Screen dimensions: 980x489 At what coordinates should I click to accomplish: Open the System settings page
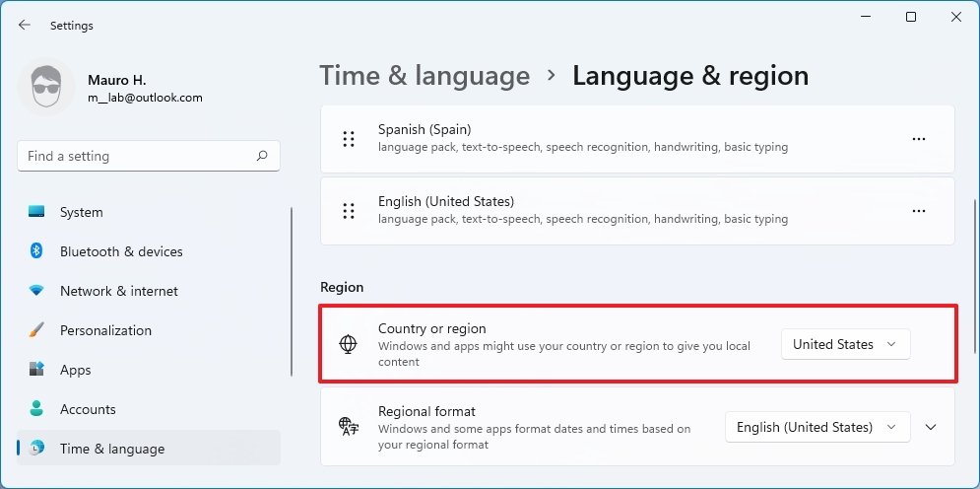(81, 212)
